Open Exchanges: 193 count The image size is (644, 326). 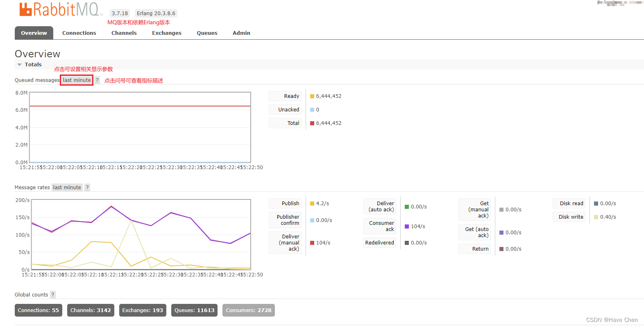click(x=143, y=310)
